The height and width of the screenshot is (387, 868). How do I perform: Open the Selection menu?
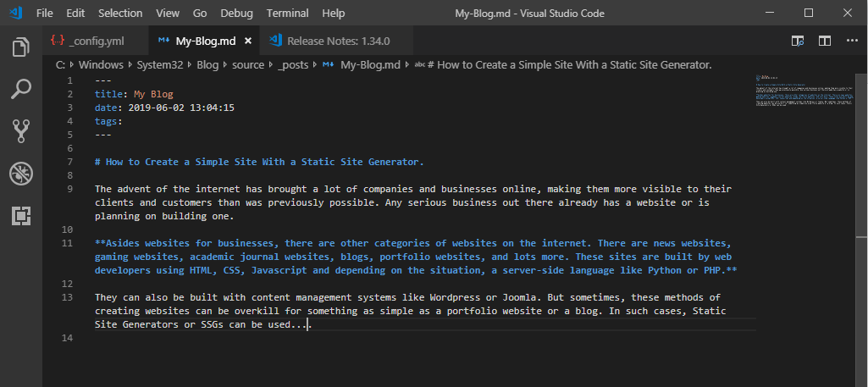coord(120,14)
